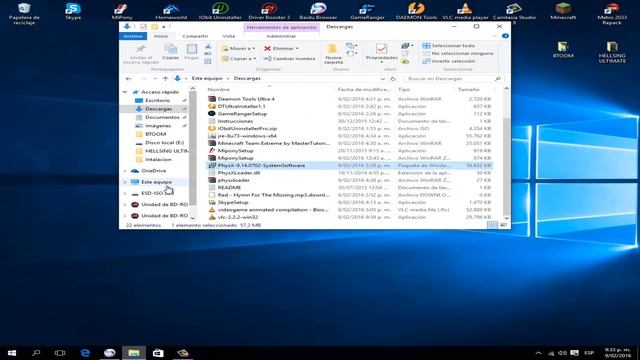Open the Metro 2033 Repack desktop icon

point(612,13)
